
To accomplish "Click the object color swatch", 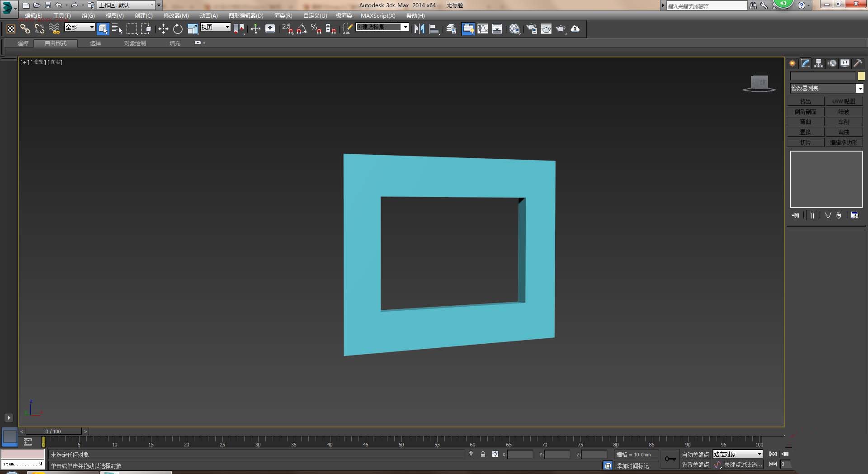I will [861, 76].
